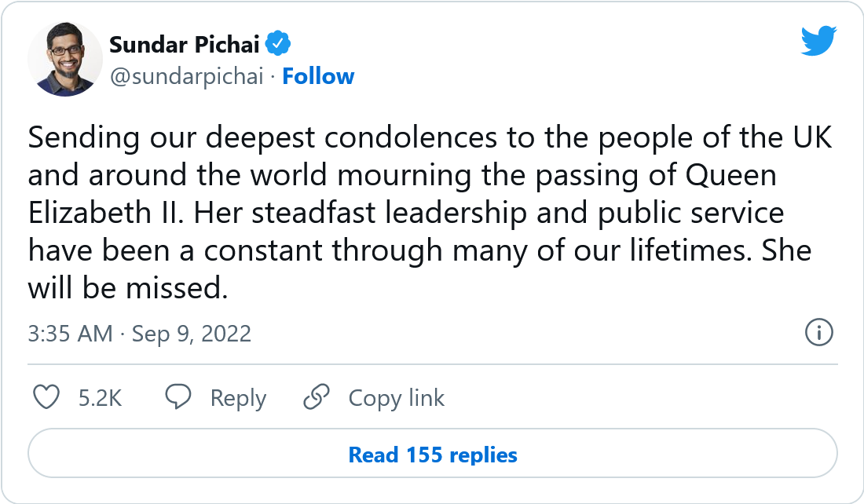This screenshot has height=504, width=864.
Task: Select the Copy link text
Action: (396, 398)
